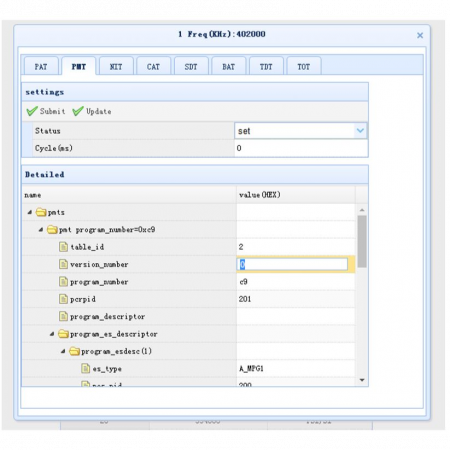Click the Cycle(ms) value field

pyautogui.click(x=301, y=148)
